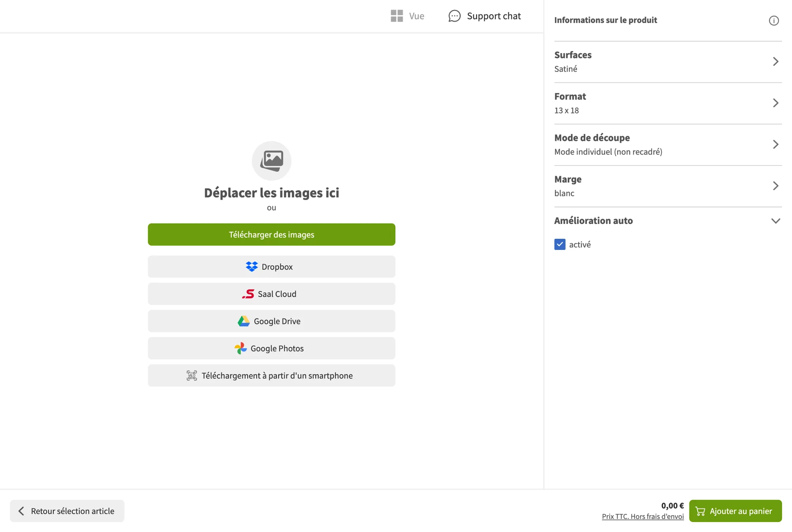Click the Vue label

pyautogui.click(x=417, y=16)
